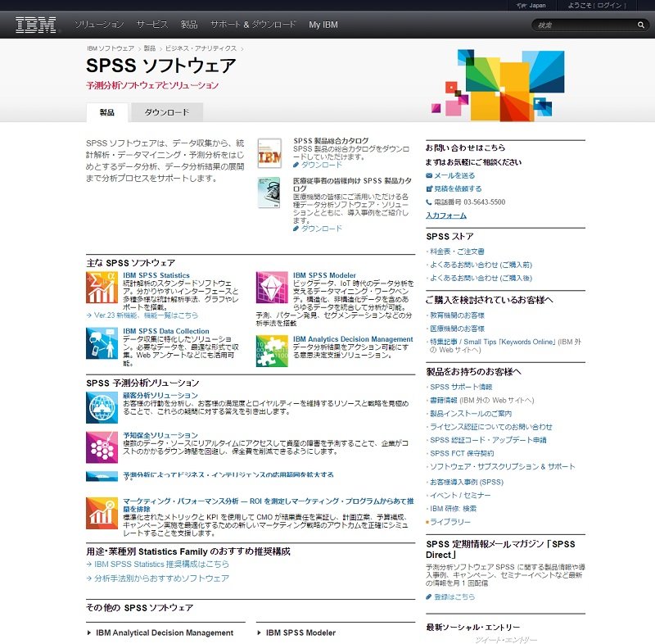
Task: Open Analytics Decision Management puzzle icon
Action: point(272,351)
